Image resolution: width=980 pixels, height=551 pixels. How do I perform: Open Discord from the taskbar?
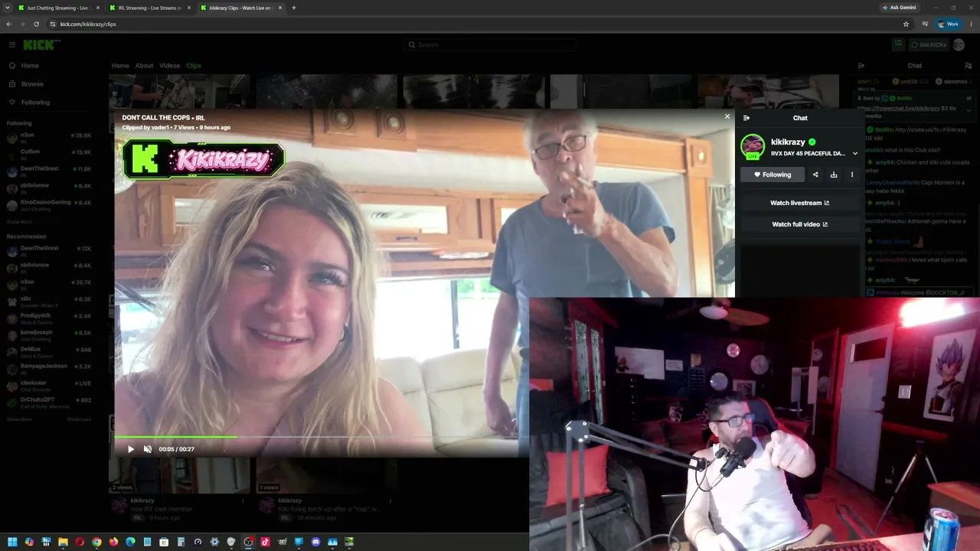pyautogui.click(x=315, y=543)
